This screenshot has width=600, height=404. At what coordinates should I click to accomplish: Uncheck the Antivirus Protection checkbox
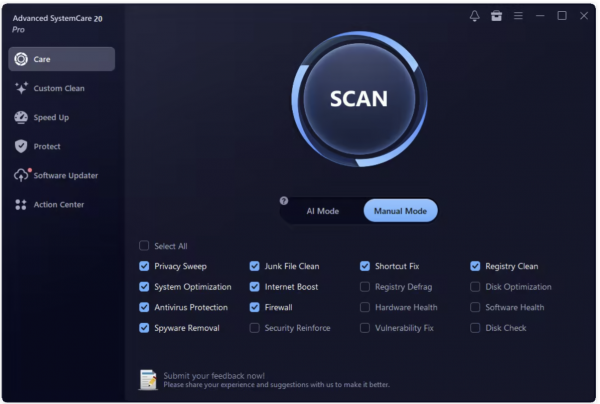click(144, 307)
